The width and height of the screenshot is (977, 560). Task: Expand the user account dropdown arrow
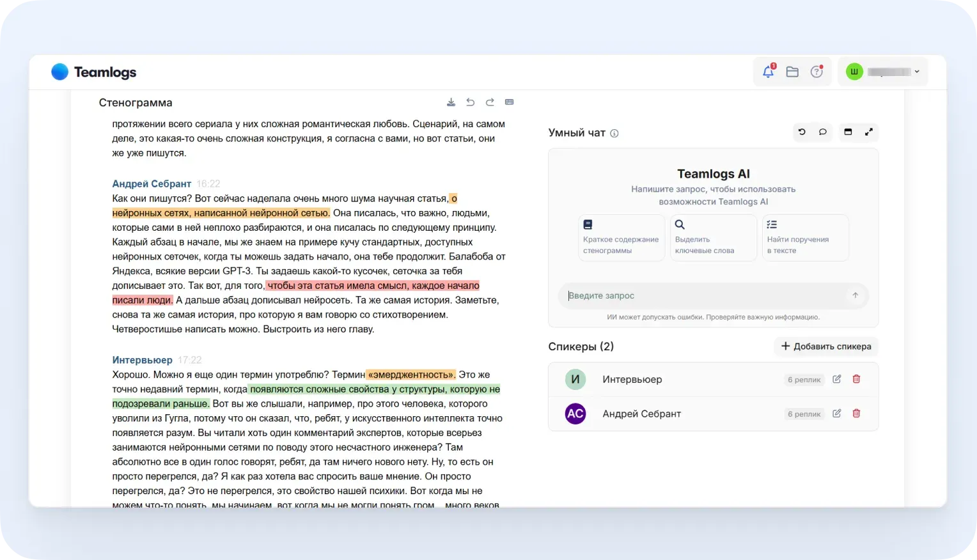pos(917,72)
